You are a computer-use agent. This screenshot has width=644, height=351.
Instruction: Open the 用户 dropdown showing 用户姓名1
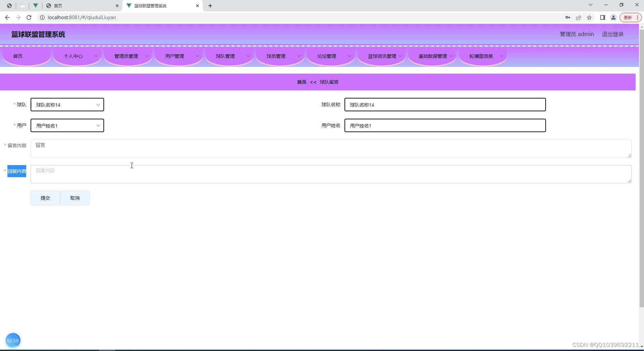67,125
